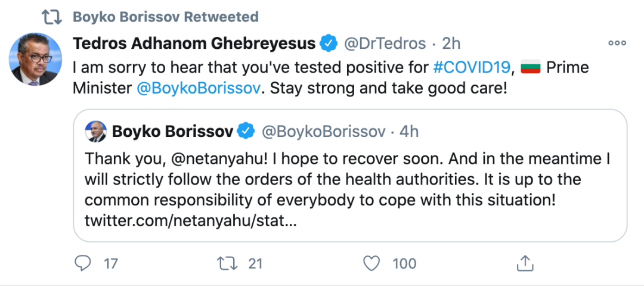Open the @BoykoBorissov mention link
Viewport: 644px width, 287px height.
pyautogui.click(x=198, y=89)
